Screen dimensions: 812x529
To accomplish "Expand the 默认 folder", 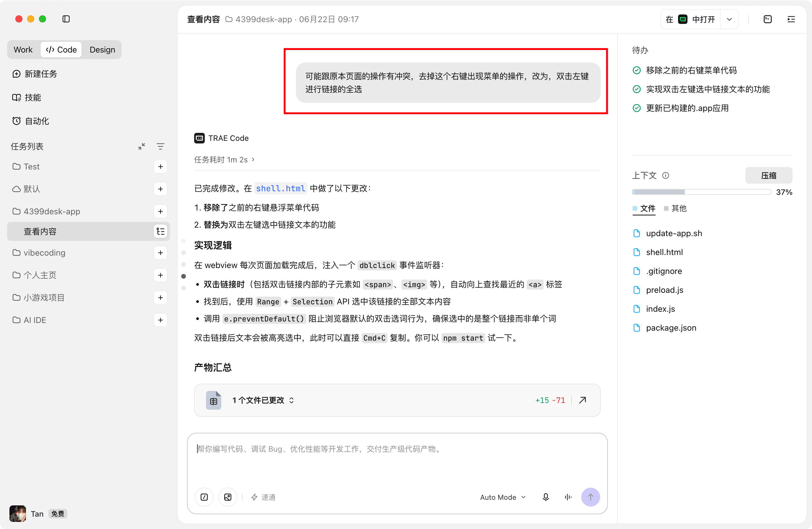I will click(27, 189).
